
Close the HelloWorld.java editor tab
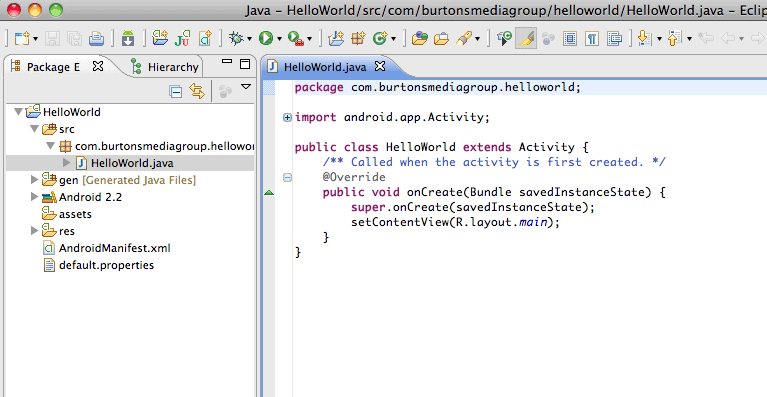(x=380, y=66)
